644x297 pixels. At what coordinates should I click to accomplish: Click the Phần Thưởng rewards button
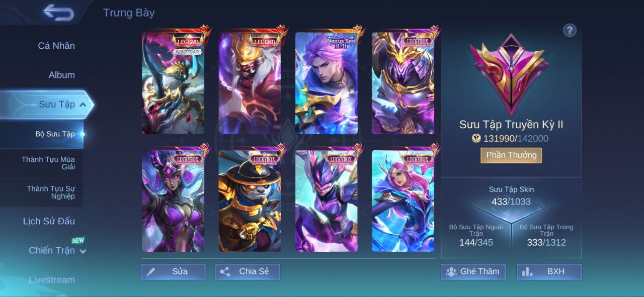511,155
